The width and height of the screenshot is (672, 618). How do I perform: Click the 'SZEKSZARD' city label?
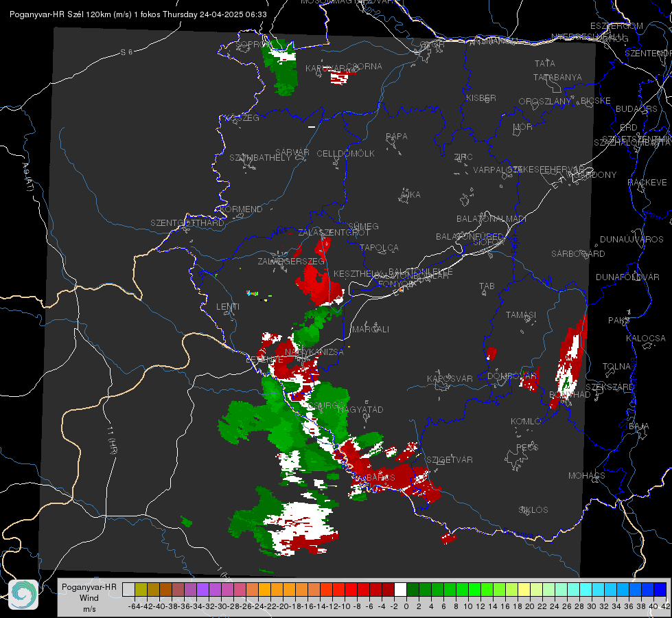pyautogui.click(x=610, y=387)
